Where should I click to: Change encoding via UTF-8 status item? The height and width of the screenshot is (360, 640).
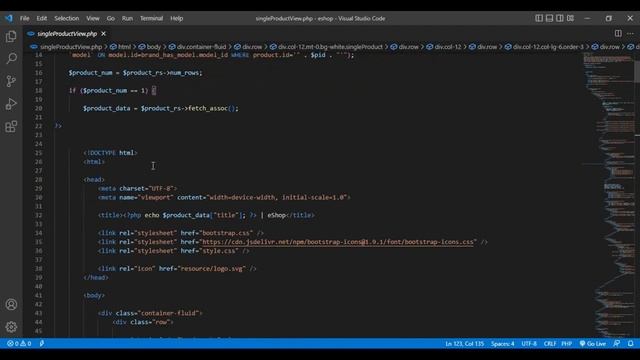529,344
